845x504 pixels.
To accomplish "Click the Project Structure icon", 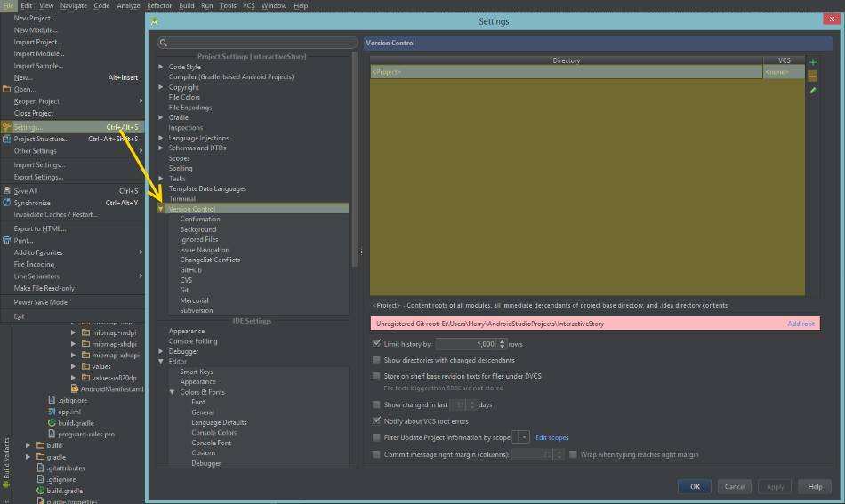I will point(7,139).
